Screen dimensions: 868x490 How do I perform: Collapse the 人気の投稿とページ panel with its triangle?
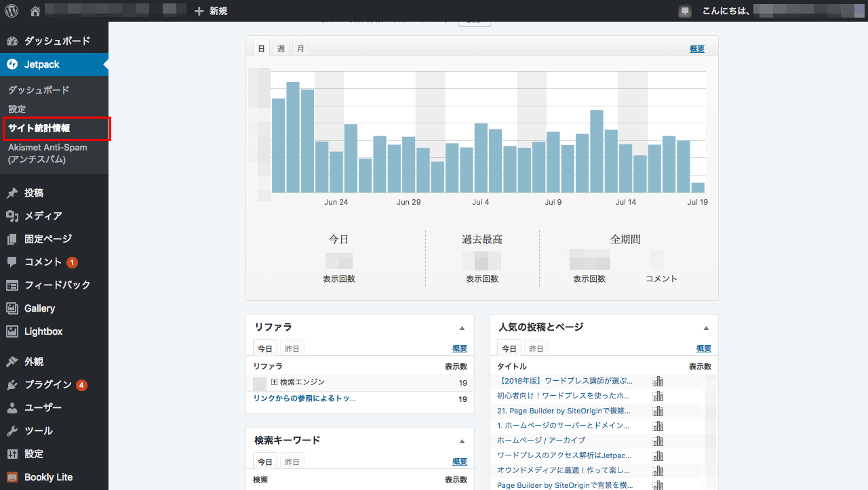click(x=706, y=328)
